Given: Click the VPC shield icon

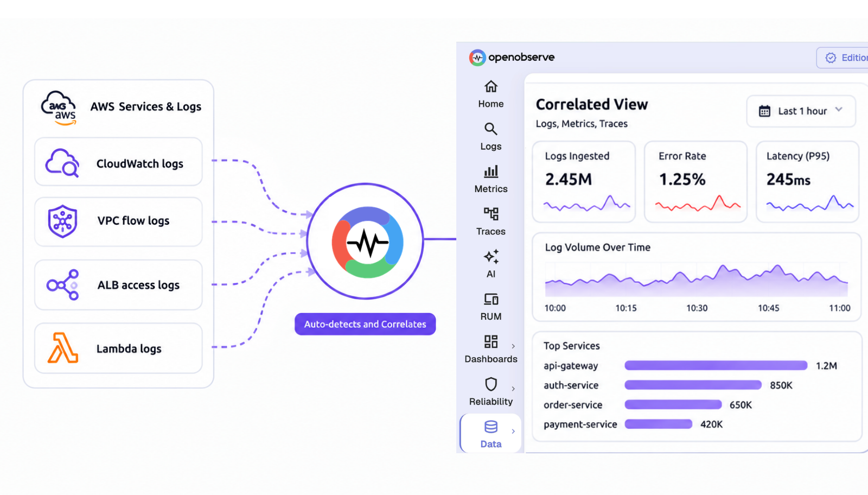Looking at the screenshot, I should 62,221.
